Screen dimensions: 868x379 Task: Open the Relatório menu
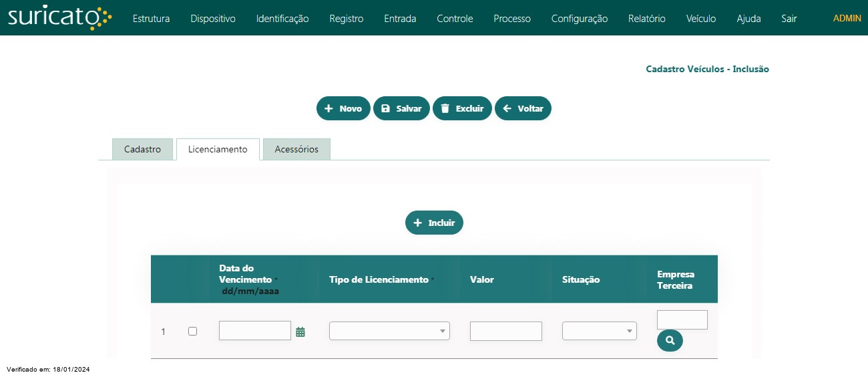point(646,19)
